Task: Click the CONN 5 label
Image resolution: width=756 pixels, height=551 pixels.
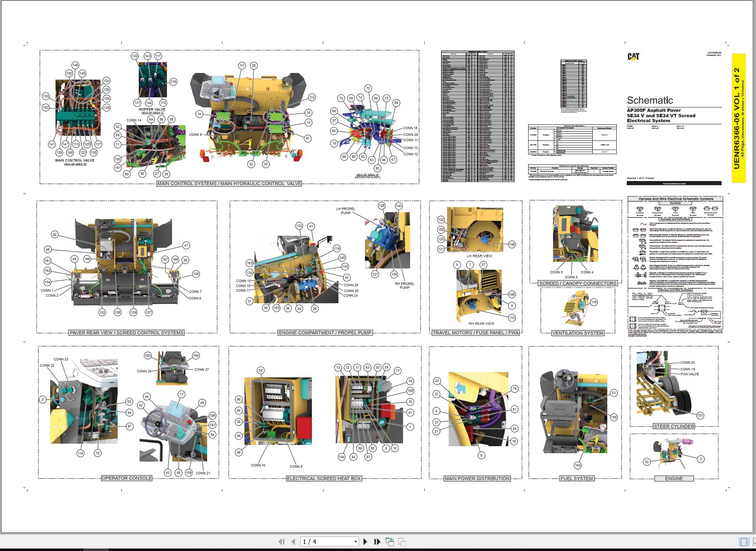Action: pos(556,272)
